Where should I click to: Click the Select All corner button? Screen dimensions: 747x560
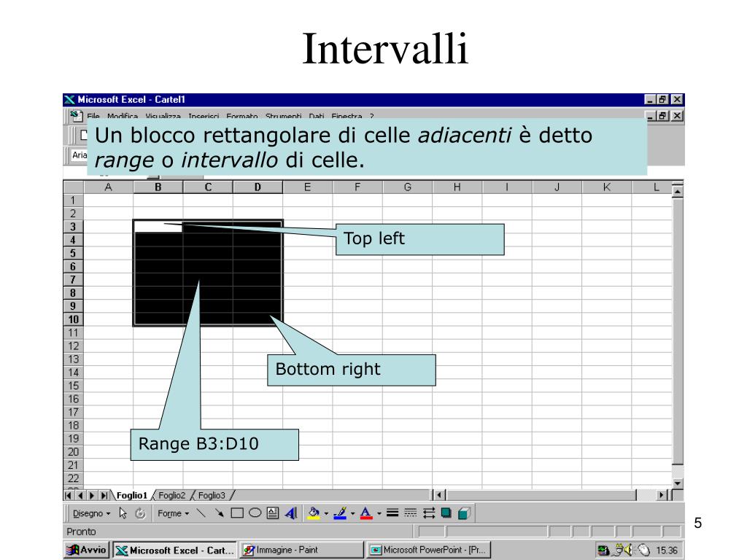point(74,187)
